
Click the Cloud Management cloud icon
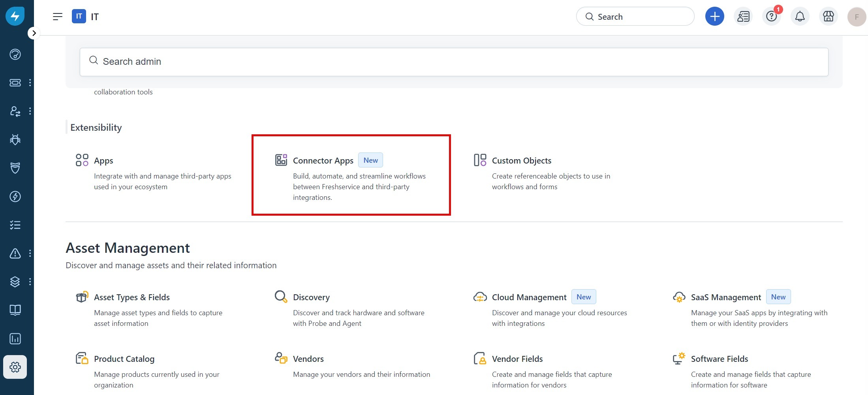[x=480, y=297]
